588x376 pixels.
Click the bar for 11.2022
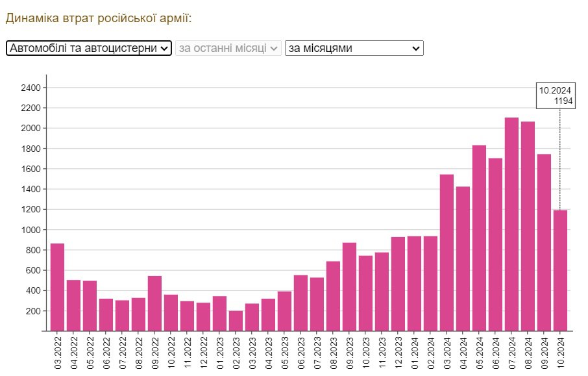187,316
